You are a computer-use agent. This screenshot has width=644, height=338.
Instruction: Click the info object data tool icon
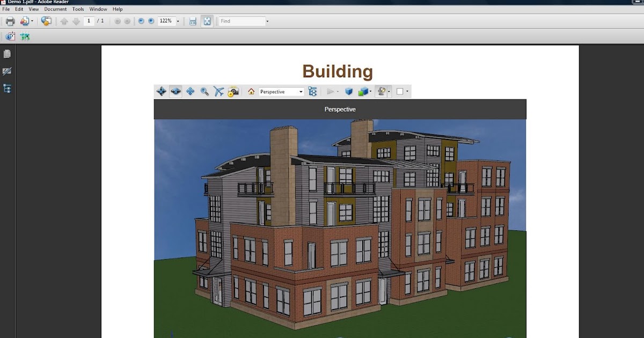10,36
